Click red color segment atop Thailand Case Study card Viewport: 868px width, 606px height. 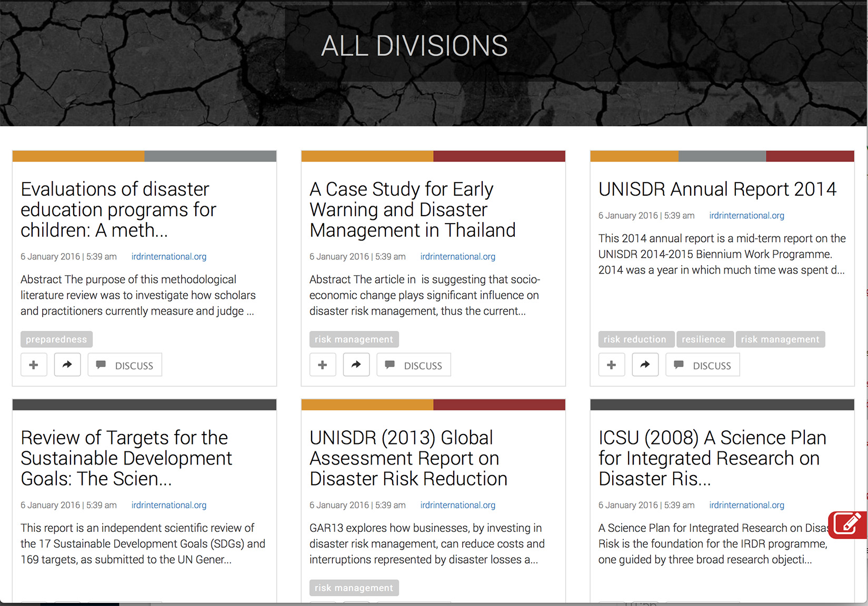click(x=499, y=156)
